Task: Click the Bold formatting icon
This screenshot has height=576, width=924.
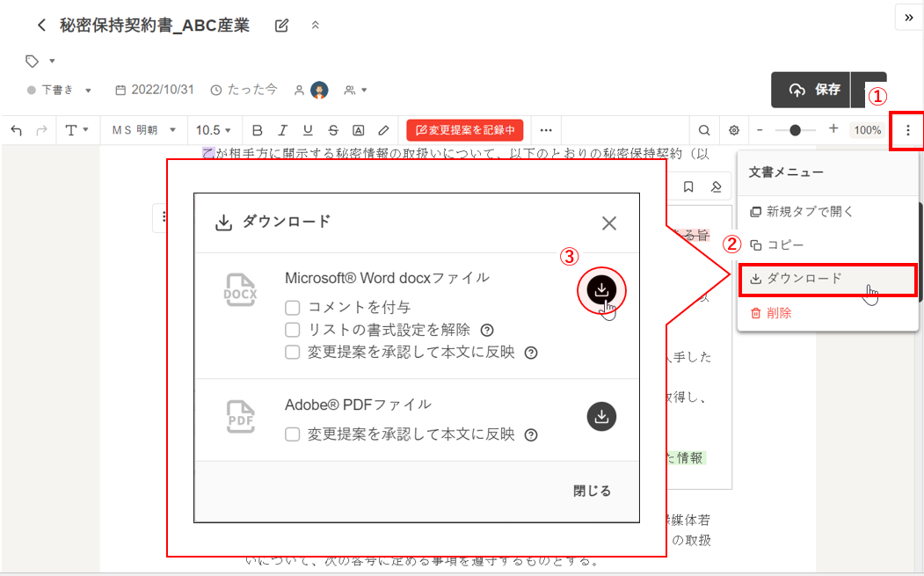Action: pos(258,130)
